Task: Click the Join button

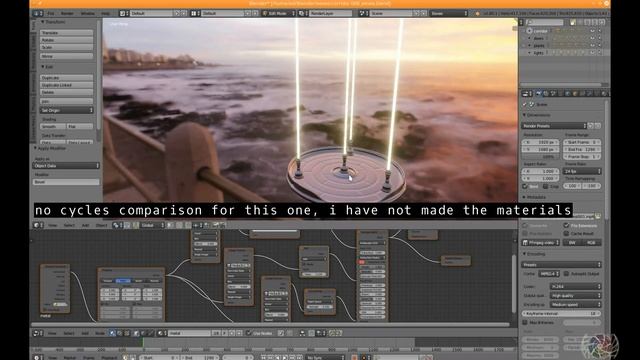Action: (67, 101)
